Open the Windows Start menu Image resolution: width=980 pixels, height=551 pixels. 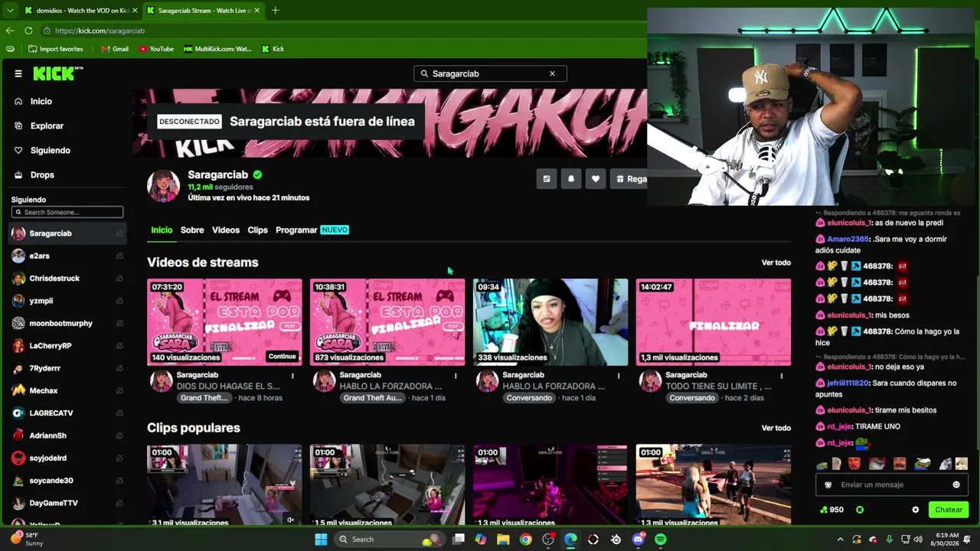(x=321, y=540)
